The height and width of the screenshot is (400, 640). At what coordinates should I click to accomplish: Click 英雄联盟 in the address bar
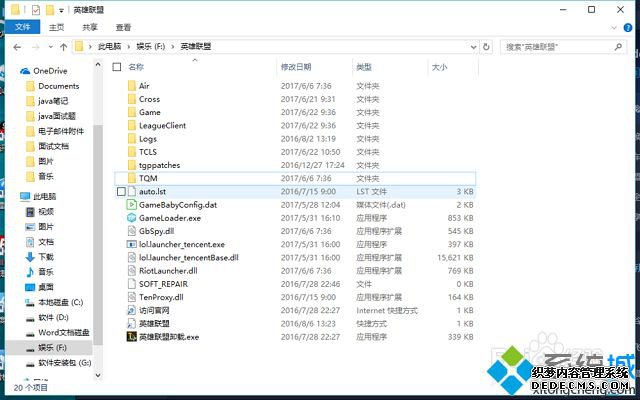click(x=196, y=47)
